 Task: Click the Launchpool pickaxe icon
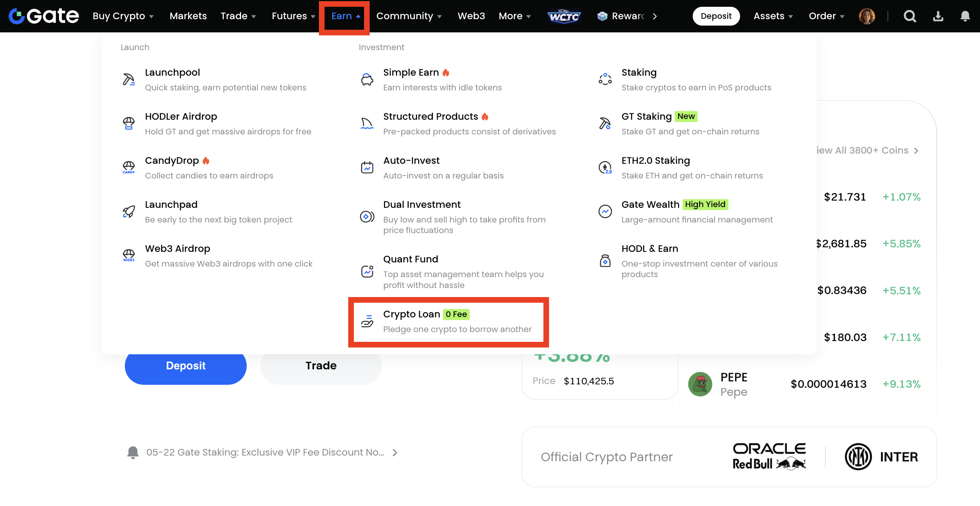[x=129, y=79]
